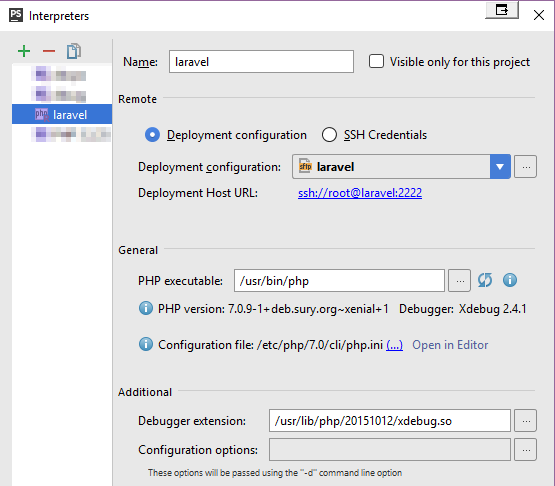
Task: Browse for debugger extension file
Action: coord(526,421)
